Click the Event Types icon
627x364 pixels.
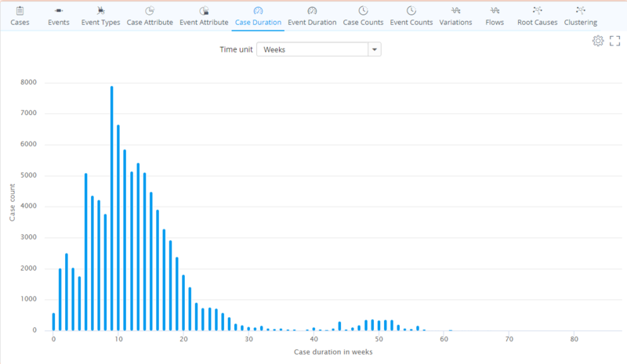click(x=100, y=10)
